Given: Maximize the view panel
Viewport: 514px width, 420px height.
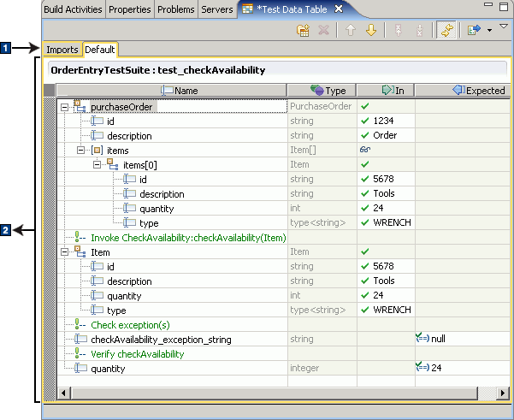Looking at the screenshot, I should [x=504, y=6].
